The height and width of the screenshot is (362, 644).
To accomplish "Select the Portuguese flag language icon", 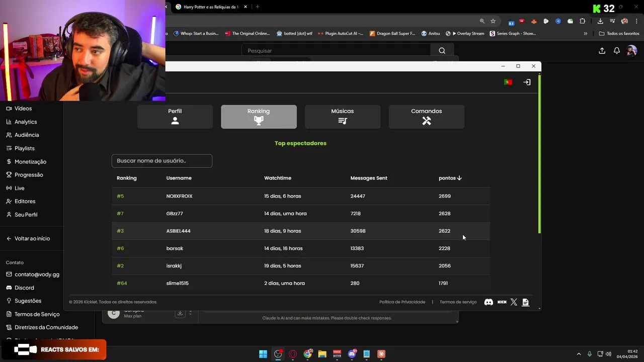I will coord(508,82).
